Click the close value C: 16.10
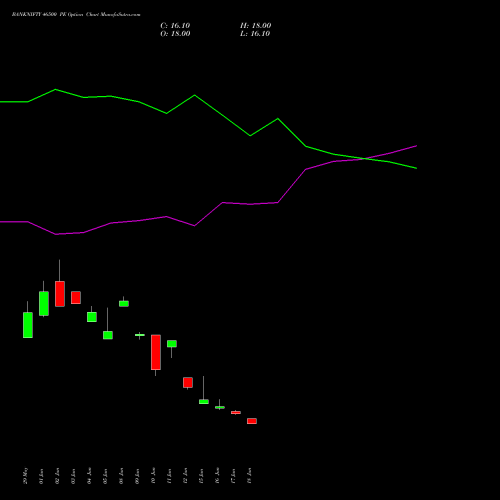This screenshot has height=500, width=500. (x=175, y=26)
